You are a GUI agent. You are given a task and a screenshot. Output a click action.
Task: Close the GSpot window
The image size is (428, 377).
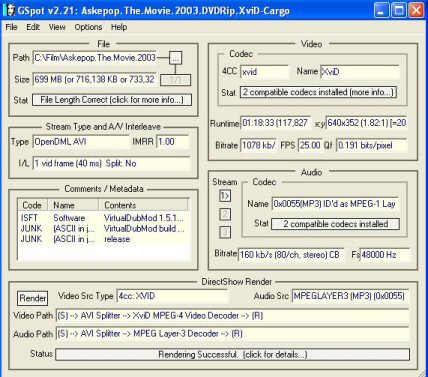pyautogui.click(x=416, y=10)
